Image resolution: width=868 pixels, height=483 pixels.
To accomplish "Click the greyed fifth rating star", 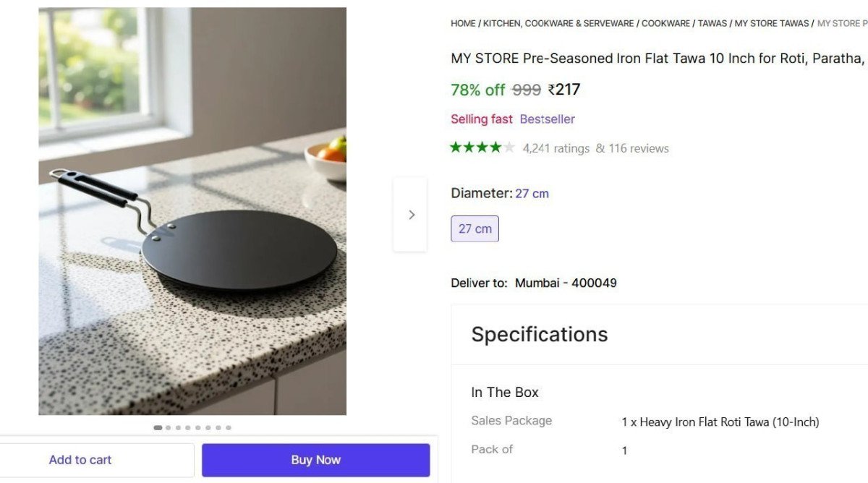I will tap(509, 148).
